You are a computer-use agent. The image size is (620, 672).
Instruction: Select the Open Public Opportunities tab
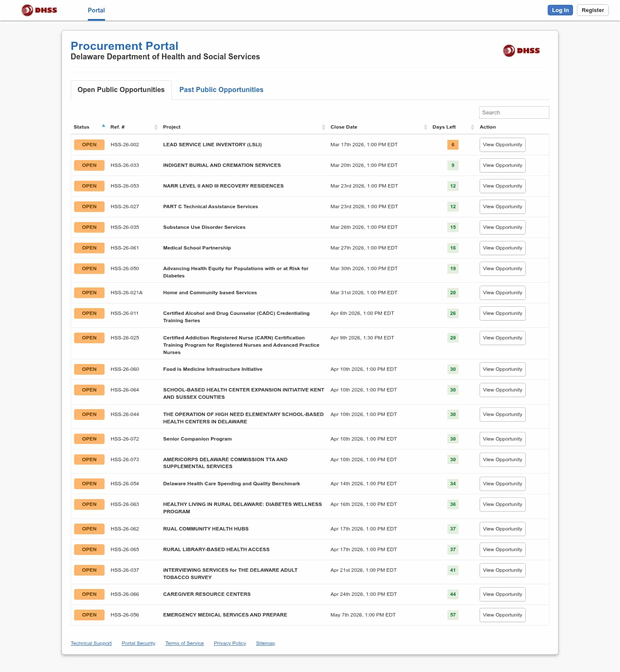coord(121,90)
